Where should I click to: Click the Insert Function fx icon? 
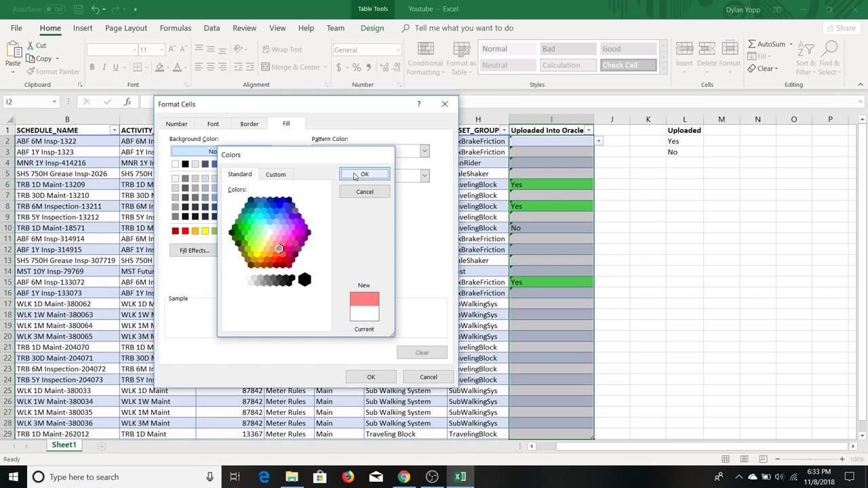127,102
